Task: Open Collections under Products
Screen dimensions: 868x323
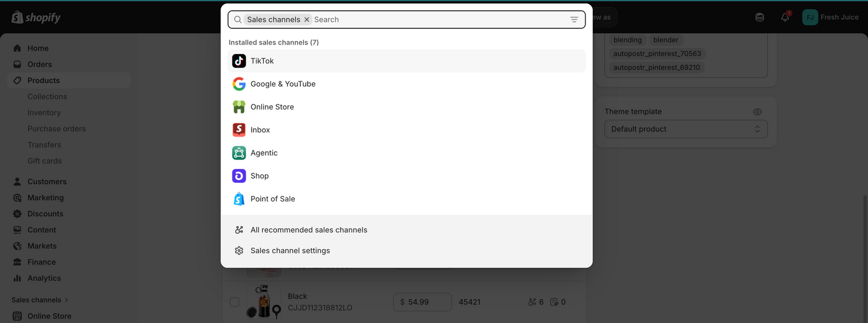Action: (x=47, y=96)
